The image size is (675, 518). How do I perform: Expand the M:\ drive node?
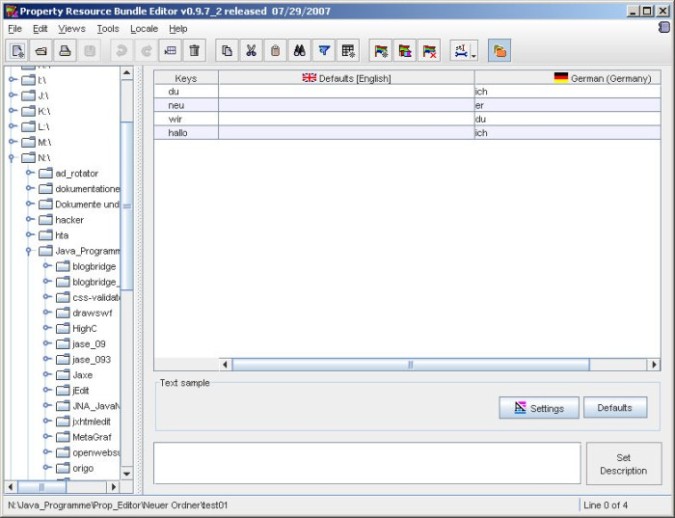pyautogui.click(x=13, y=142)
